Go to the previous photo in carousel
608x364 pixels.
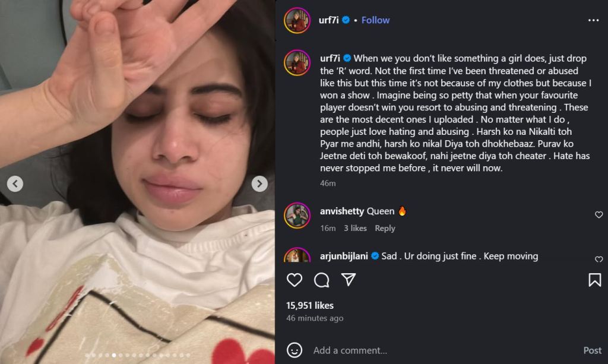pyautogui.click(x=15, y=184)
